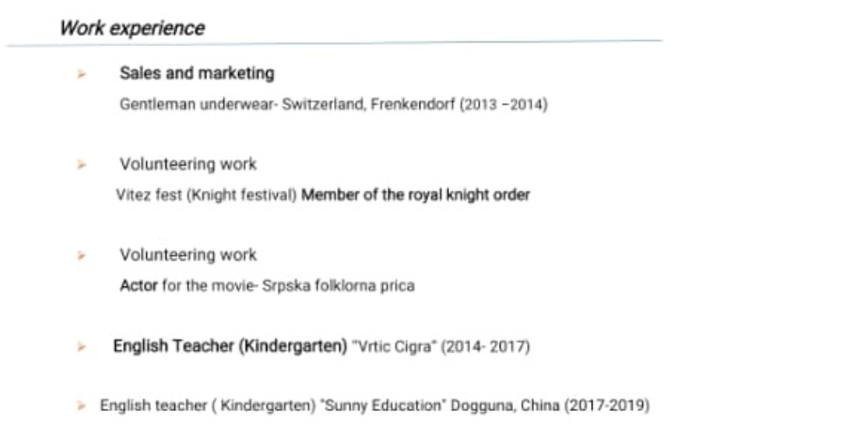Click Member of the royal knight order

coord(416,196)
